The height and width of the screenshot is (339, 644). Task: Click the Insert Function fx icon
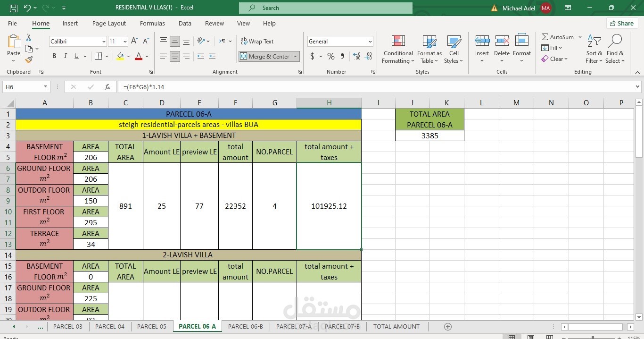coord(107,87)
